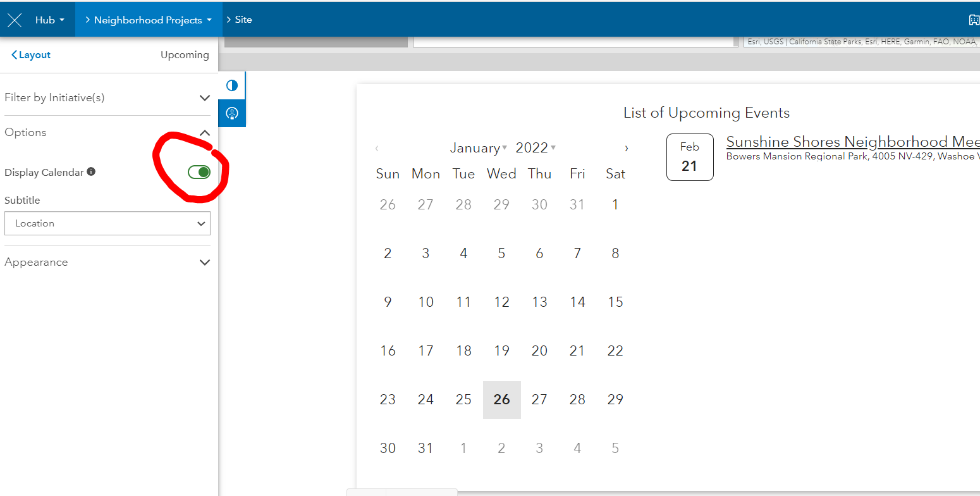Viewport: 980px width, 496px height.
Task: Click the building icon in top-right corner
Action: tap(974, 20)
